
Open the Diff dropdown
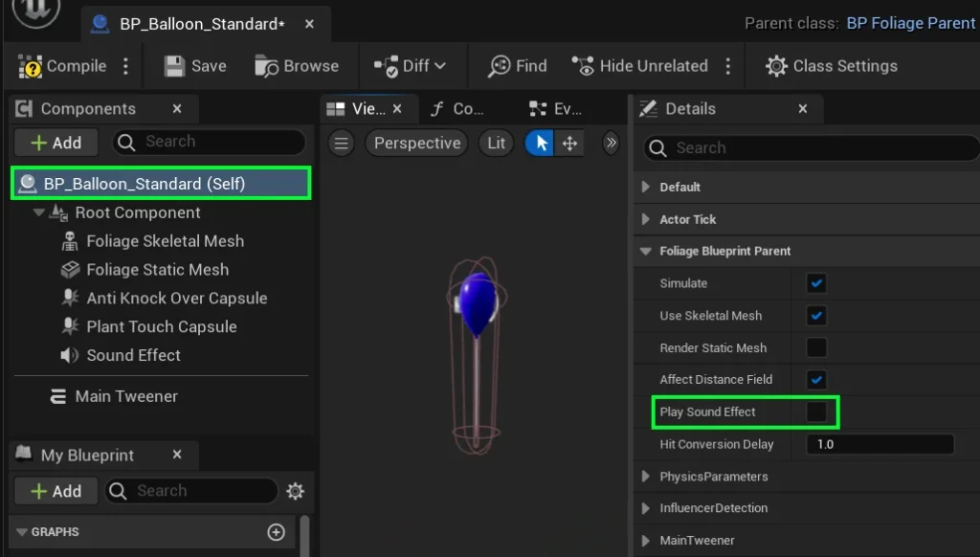point(411,66)
